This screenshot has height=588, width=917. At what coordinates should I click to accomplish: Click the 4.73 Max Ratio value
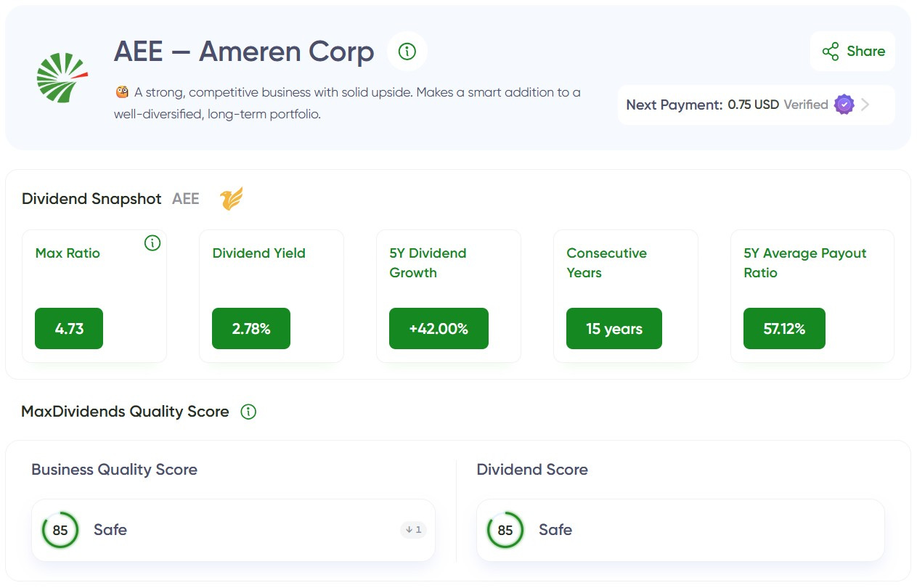[69, 328]
